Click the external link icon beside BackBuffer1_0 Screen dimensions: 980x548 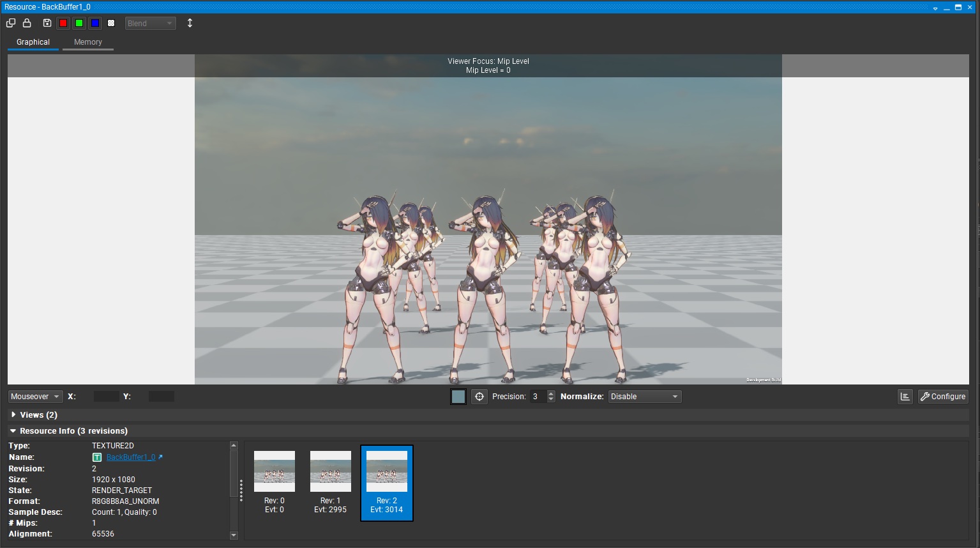[160, 457]
